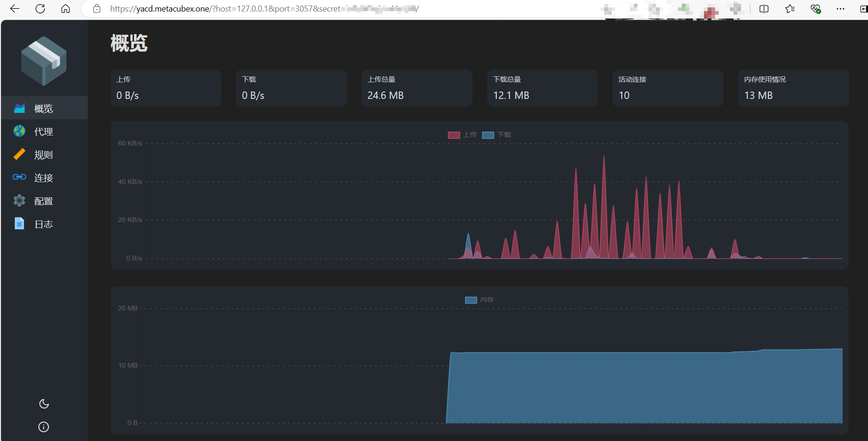Click the yacd logo at the sidebar top
868x441 pixels.
pos(43,60)
